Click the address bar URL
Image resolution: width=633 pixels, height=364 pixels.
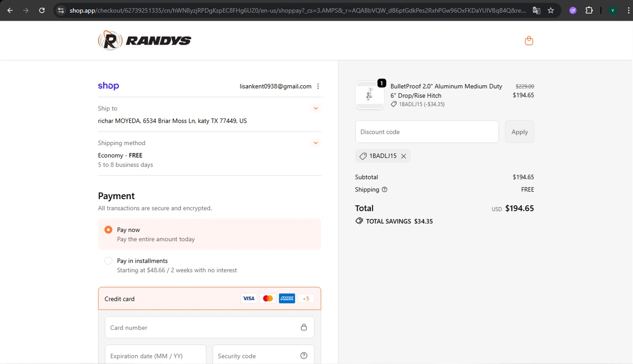(x=298, y=11)
